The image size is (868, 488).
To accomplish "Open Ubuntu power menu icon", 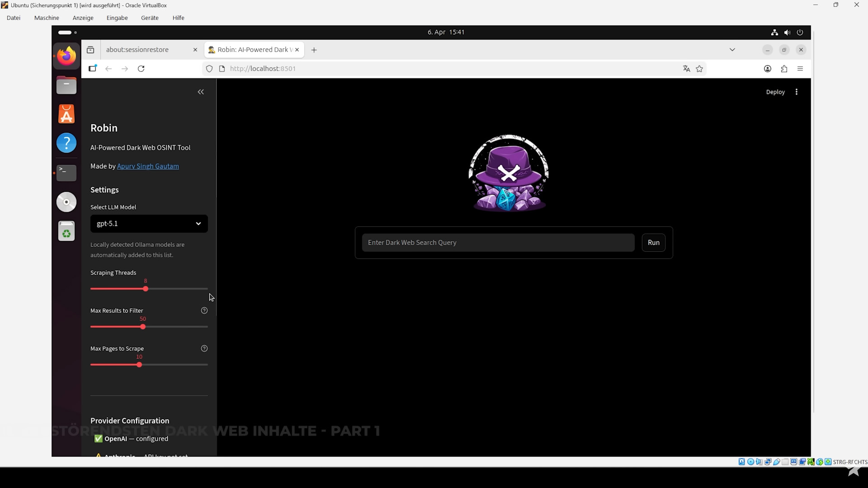I will coord(800,33).
